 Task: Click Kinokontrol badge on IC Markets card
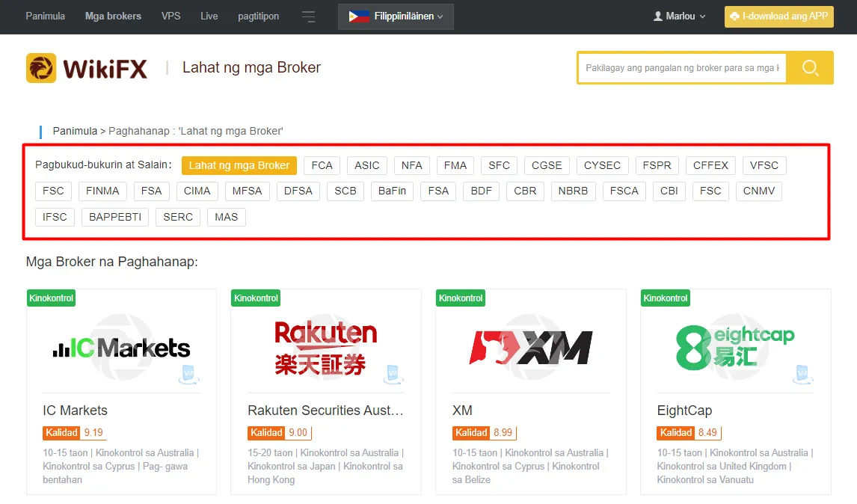coord(52,298)
